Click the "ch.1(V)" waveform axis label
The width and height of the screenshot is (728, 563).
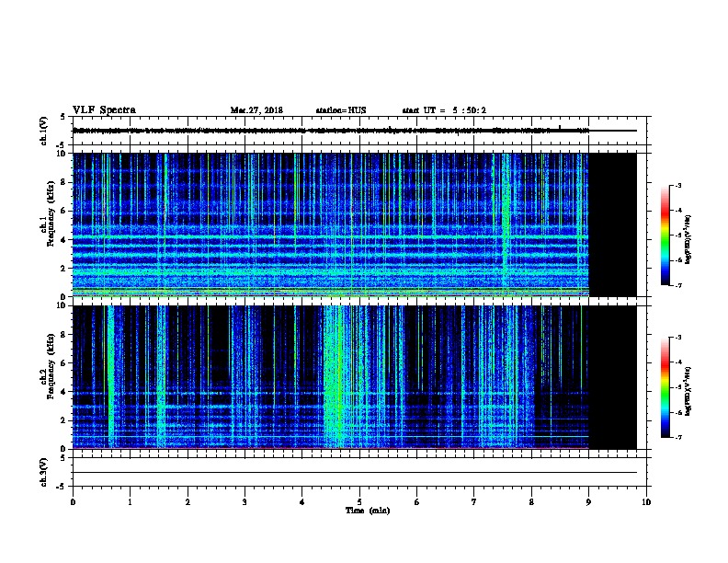pos(43,131)
